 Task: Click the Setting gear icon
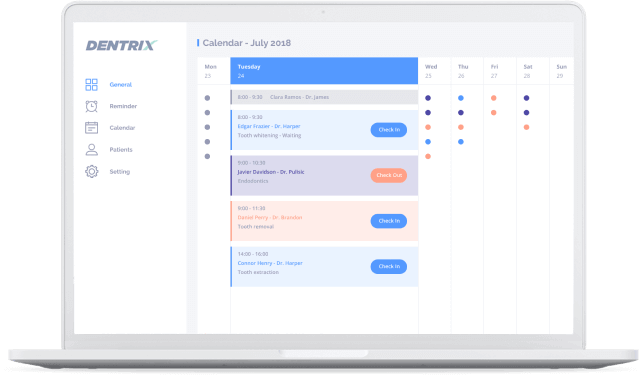click(91, 171)
